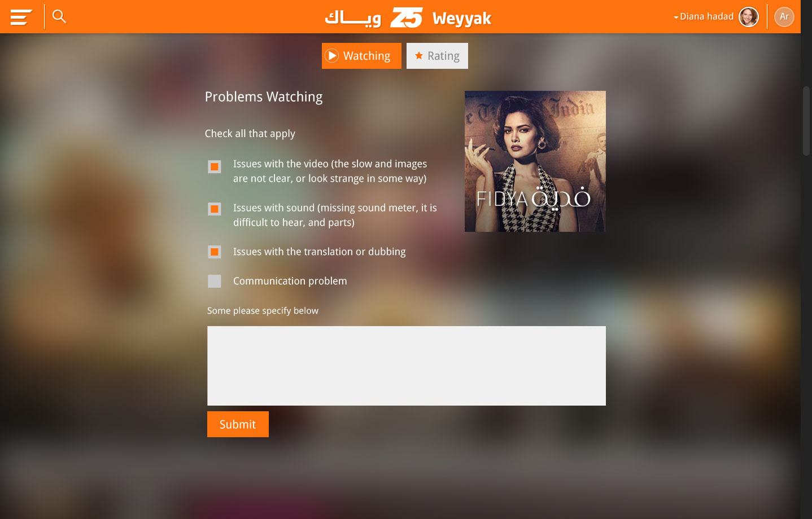
Task: Focus the specify-below comment text area
Action: point(407,366)
